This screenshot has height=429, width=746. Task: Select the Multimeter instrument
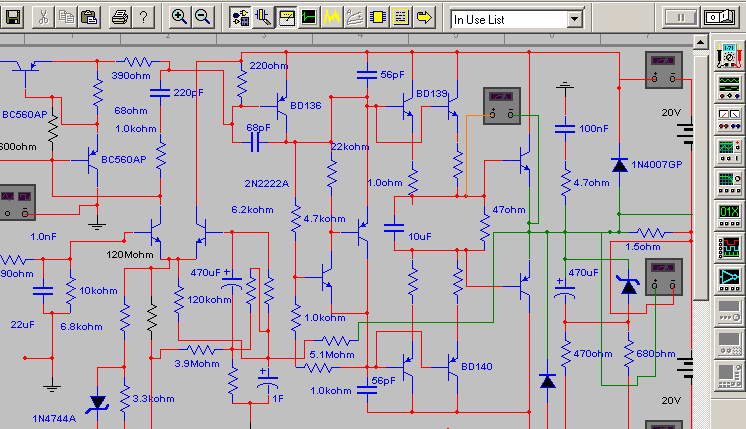click(729, 56)
